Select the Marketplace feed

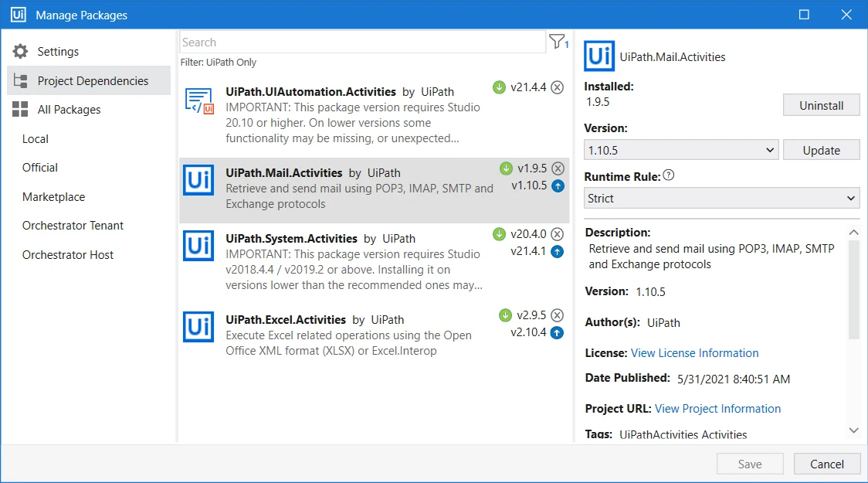coord(54,197)
